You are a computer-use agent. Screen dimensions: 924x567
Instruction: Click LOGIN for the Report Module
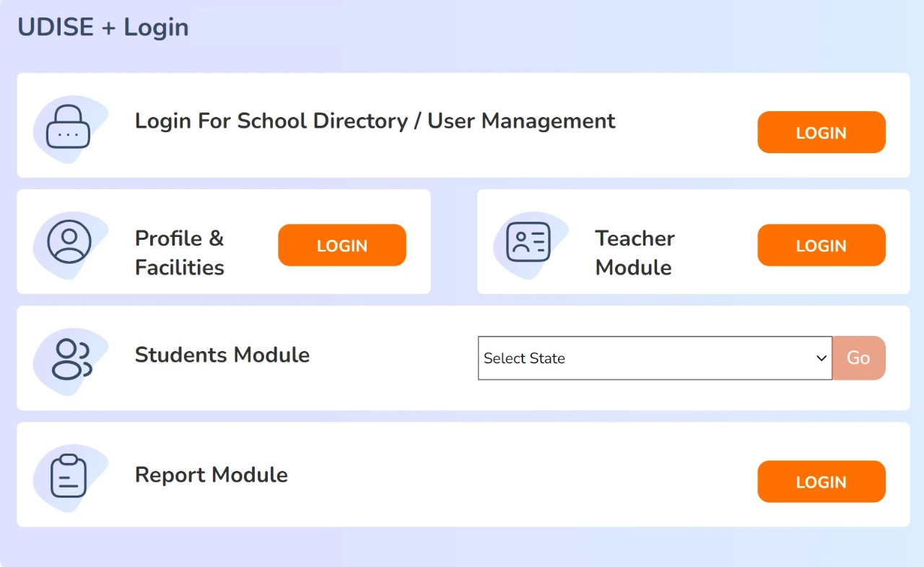821,481
